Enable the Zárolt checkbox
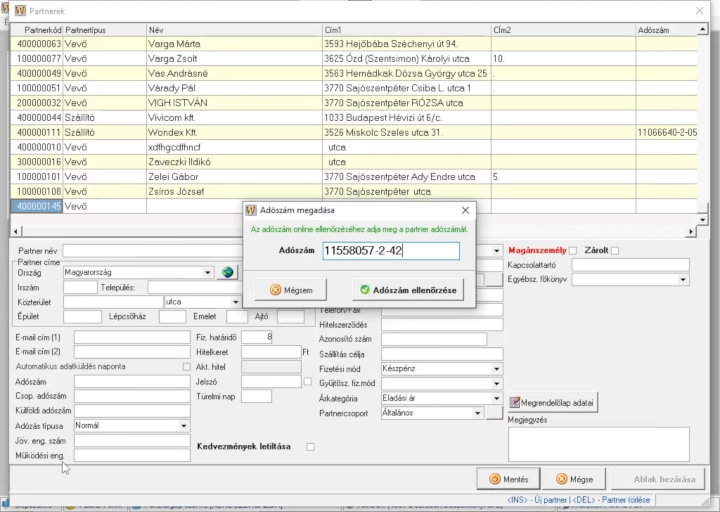The width and height of the screenshot is (720, 512). [x=615, y=251]
